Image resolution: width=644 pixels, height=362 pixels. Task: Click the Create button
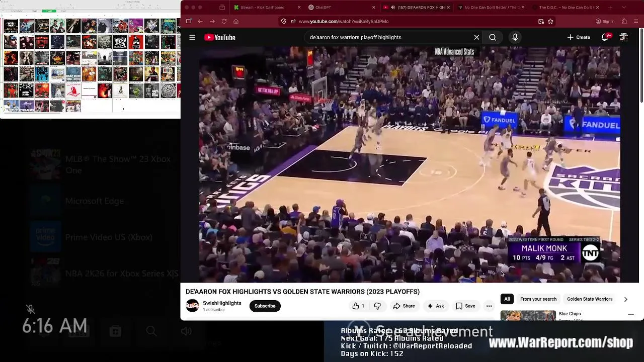578,37
